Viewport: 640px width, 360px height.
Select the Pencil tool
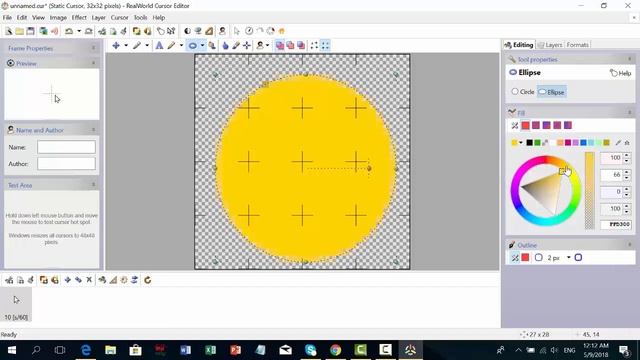[171, 46]
